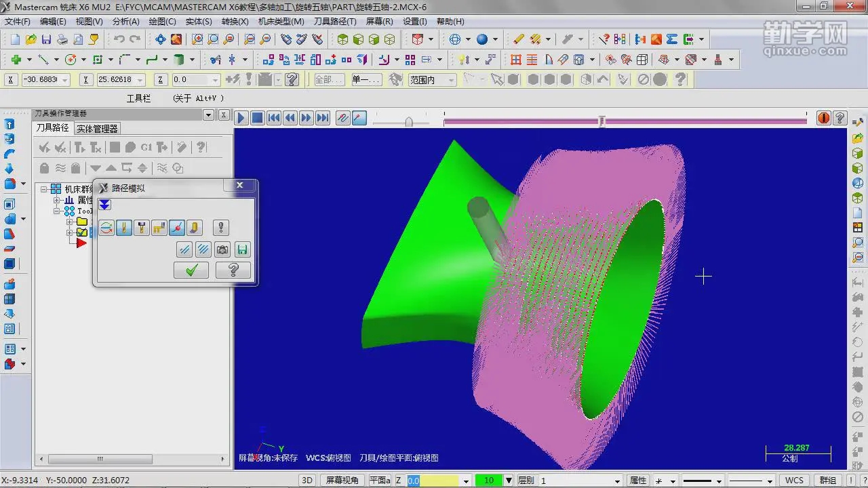Viewport: 868px width, 488px height.
Task: Click the stop button in backplot controls
Action: 258,118
